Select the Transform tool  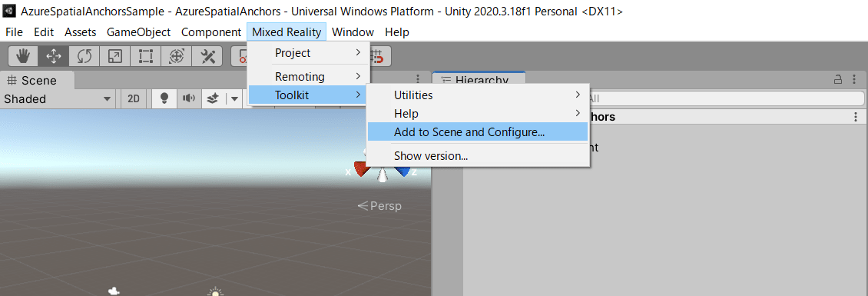[x=176, y=56]
